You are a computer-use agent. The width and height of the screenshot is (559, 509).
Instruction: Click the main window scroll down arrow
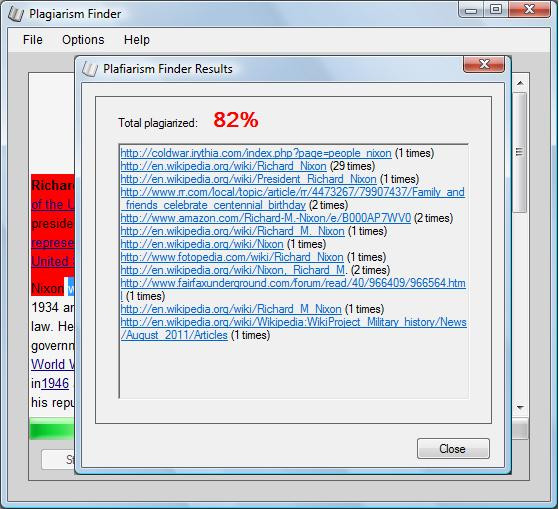(x=520, y=407)
